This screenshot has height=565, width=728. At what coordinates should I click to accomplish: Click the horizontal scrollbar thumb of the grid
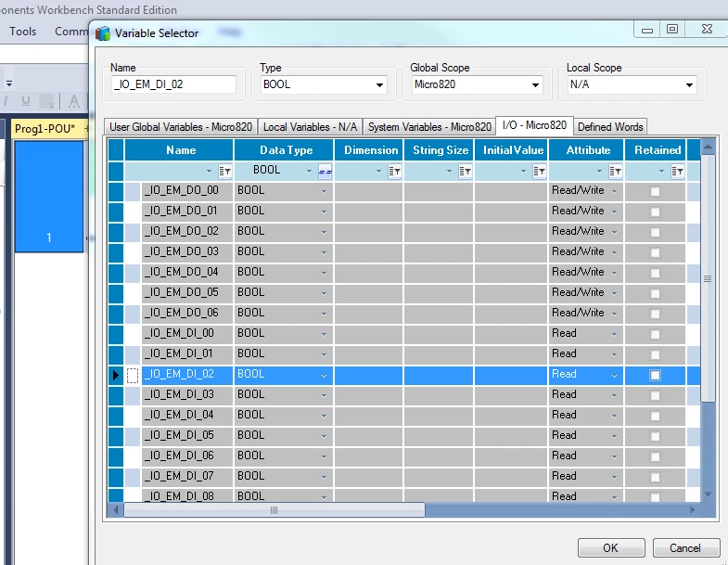[x=275, y=510]
